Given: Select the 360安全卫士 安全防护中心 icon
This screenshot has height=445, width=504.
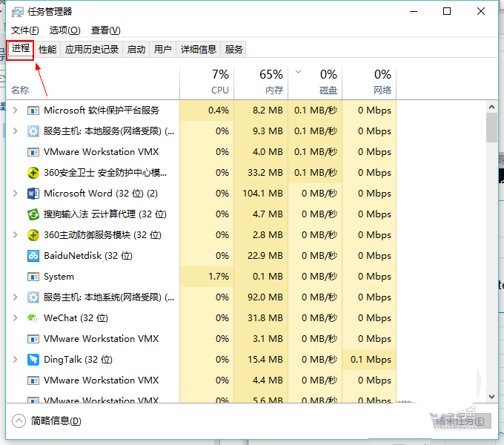Looking at the screenshot, I should pos(33,173).
